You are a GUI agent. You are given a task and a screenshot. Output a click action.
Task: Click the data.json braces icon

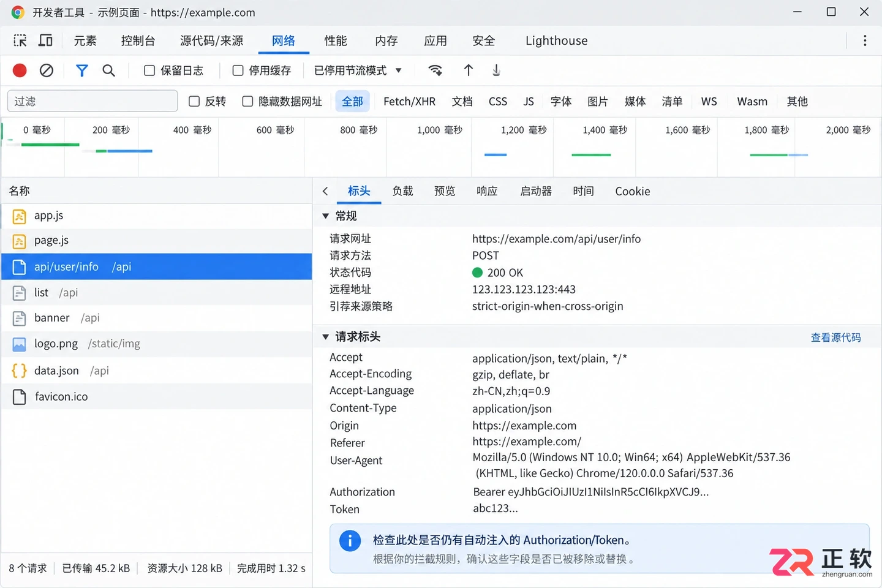point(20,371)
